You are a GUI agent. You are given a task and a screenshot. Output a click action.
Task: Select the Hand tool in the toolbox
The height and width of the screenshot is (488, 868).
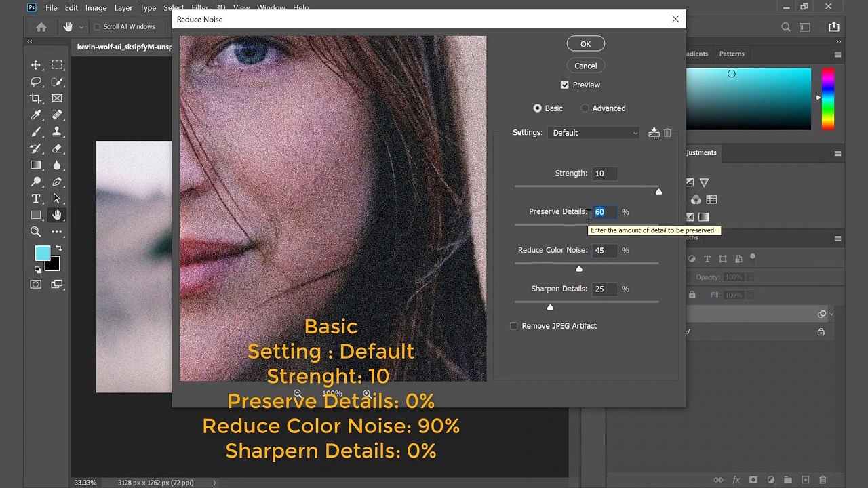tap(57, 215)
